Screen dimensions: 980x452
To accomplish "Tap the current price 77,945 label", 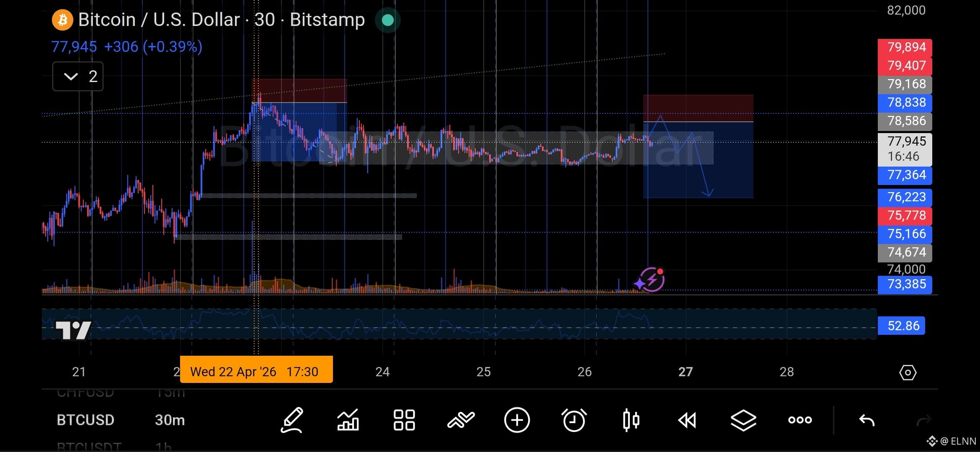I will pos(905,149).
